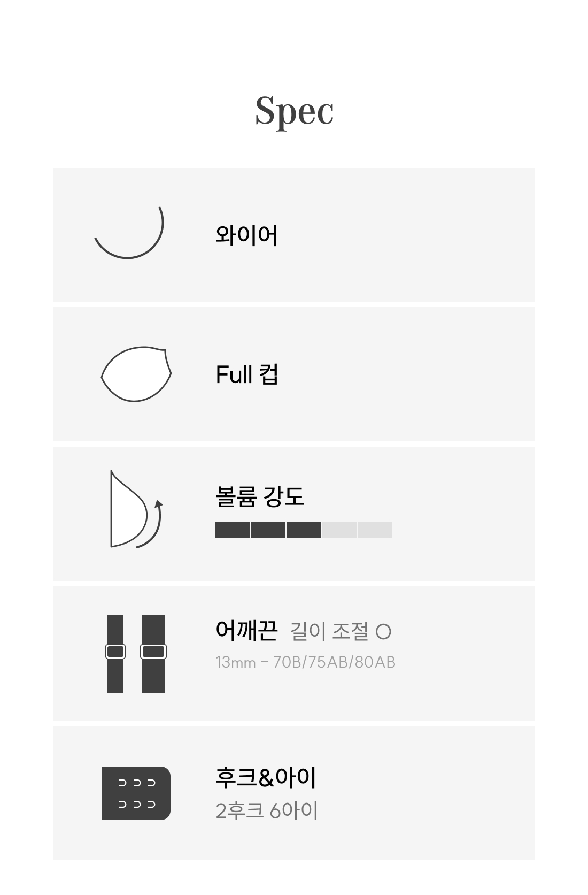The width and height of the screenshot is (588, 895).
Task: Click the third dark volume bar segment
Action: coord(304,530)
